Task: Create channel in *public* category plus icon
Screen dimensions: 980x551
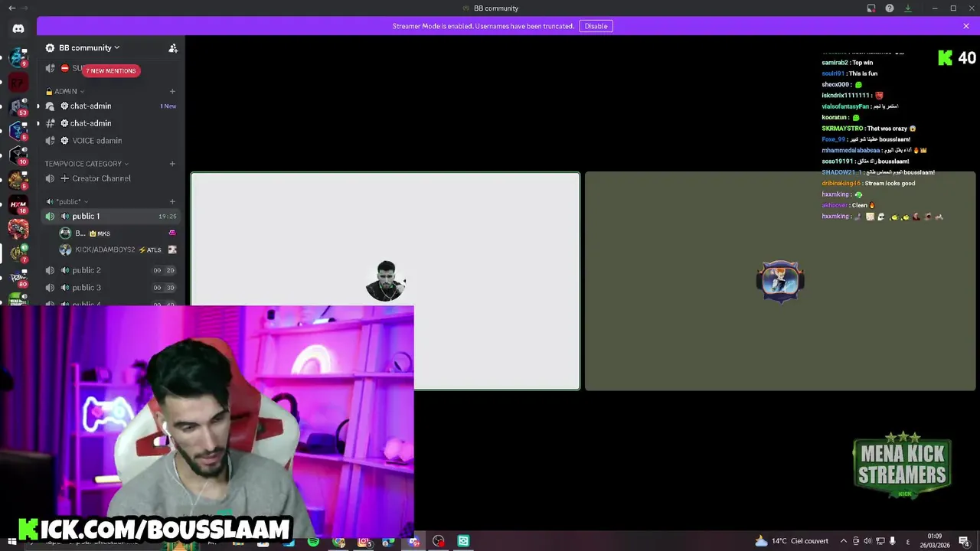Action: 172,202
